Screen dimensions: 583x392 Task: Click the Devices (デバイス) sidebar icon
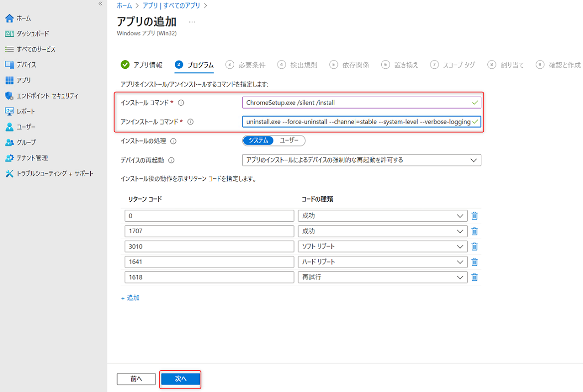[9, 65]
